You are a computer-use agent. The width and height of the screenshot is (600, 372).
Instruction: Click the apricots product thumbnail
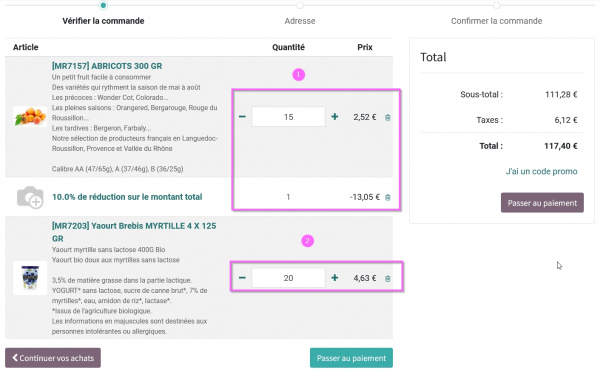pos(30,116)
